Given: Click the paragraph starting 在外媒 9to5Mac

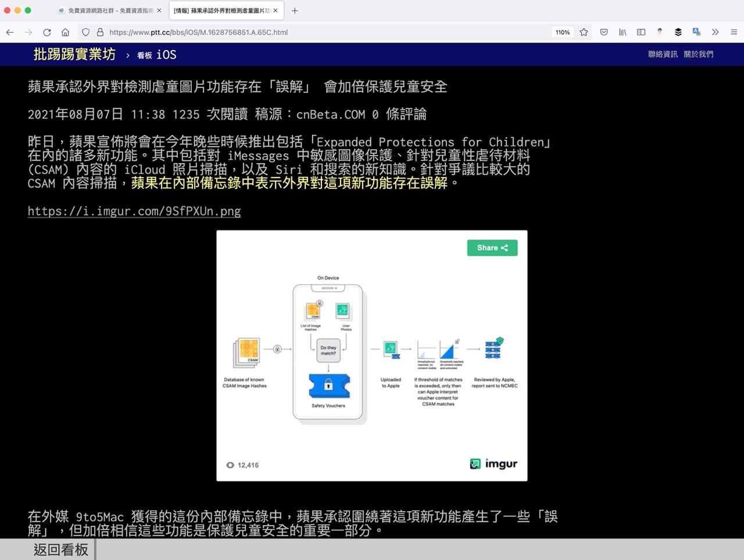Looking at the screenshot, I should [293, 523].
